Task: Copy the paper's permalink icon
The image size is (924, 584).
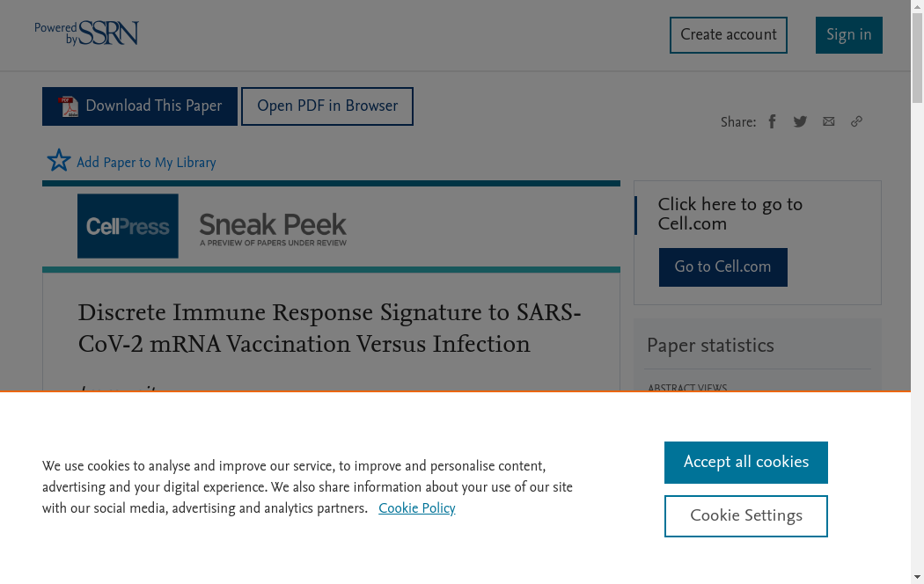Action: (856, 121)
